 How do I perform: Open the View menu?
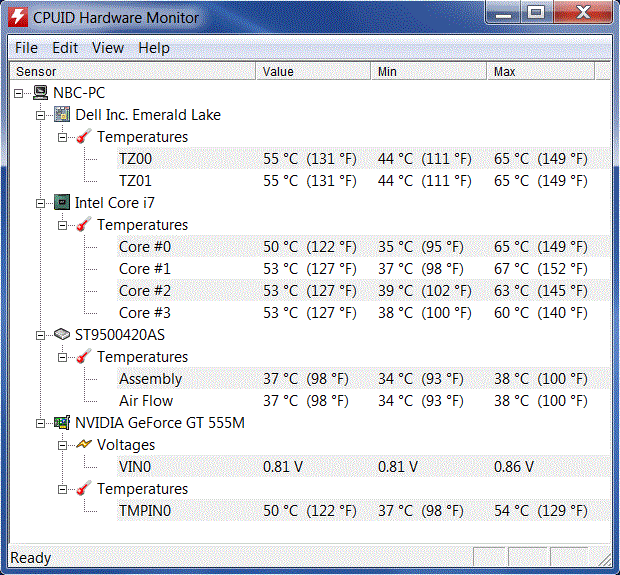[x=108, y=48]
